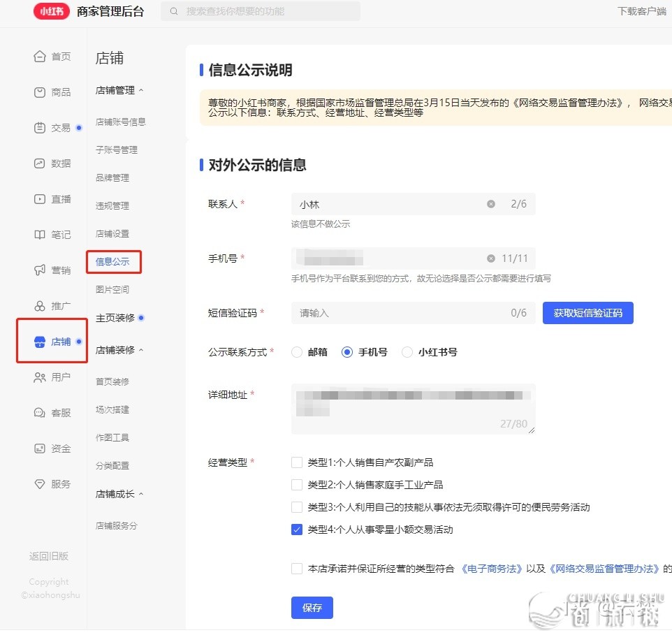Collapse the 店铺装修 section
The height and width of the screenshot is (635, 672).
tap(115, 349)
